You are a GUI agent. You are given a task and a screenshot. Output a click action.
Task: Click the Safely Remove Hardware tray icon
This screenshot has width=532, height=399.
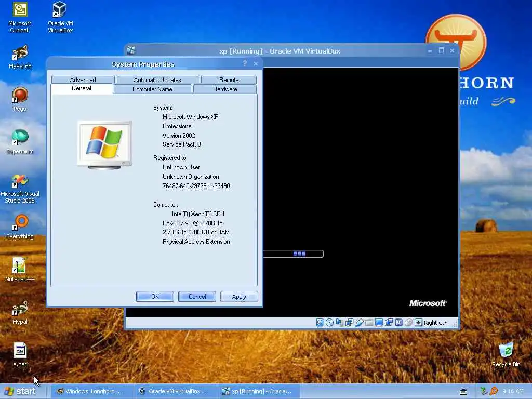click(484, 391)
